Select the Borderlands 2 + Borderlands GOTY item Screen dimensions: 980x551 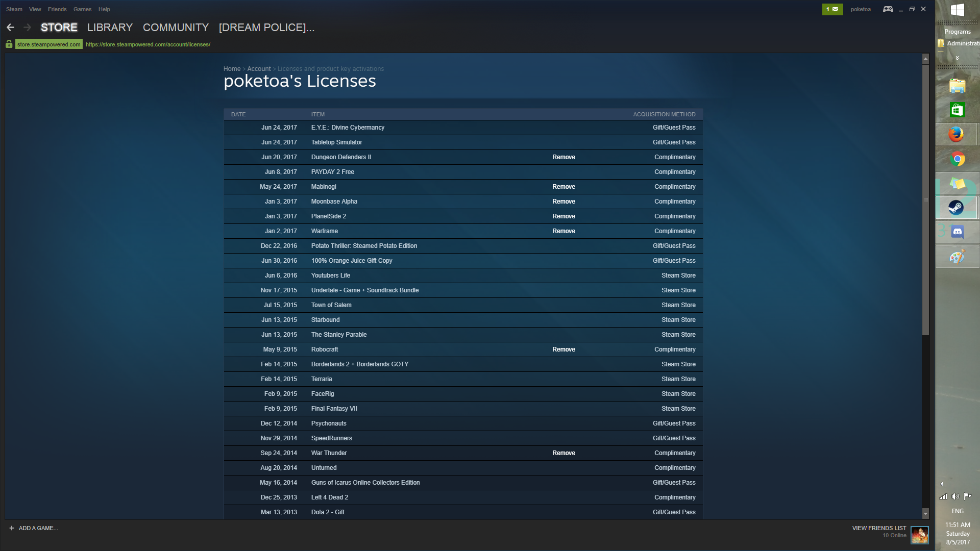click(x=359, y=364)
